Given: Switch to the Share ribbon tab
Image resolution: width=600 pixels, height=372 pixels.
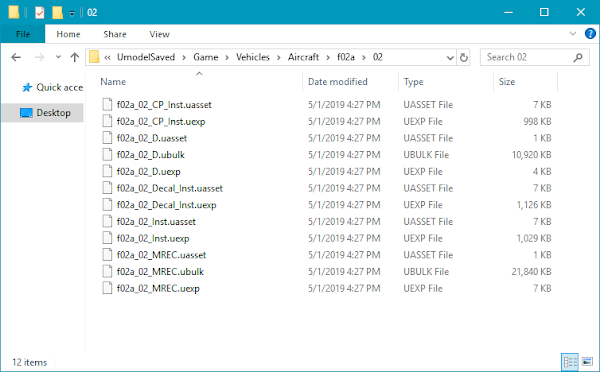Looking at the screenshot, I should tap(115, 34).
